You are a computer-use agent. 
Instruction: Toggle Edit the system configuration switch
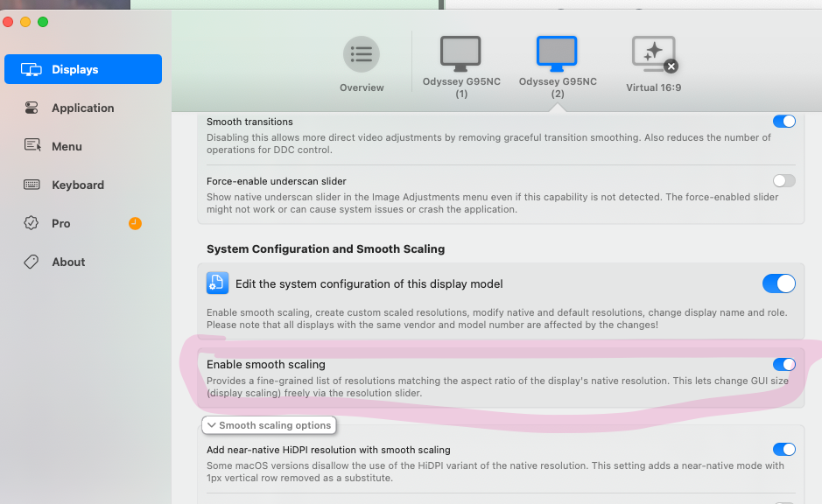point(778,283)
